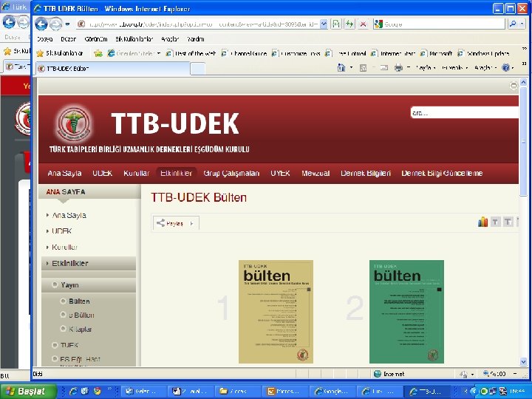
Task: Open Kurullar in red navigation bar
Action: (x=137, y=173)
